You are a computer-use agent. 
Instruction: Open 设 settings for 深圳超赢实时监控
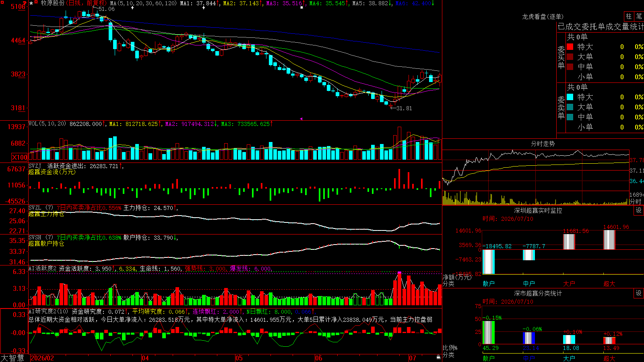click(639, 210)
